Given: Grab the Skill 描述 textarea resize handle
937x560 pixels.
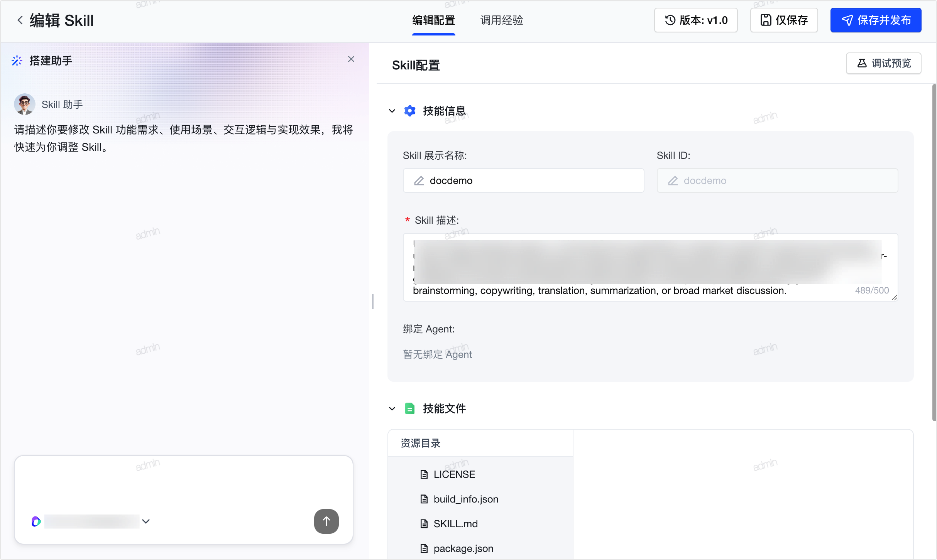Looking at the screenshot, I should [894, 297].
